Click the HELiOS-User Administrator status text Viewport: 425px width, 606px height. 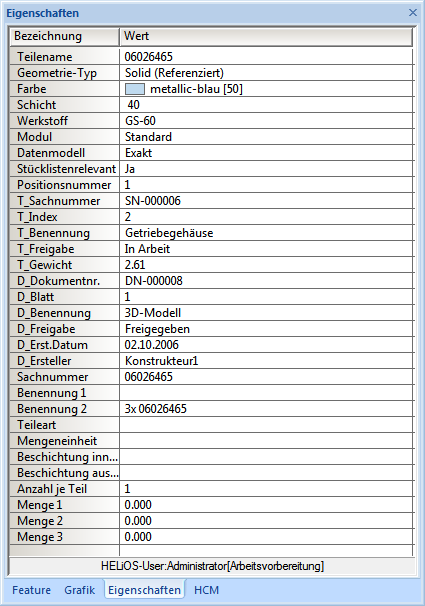click(212, 566)
